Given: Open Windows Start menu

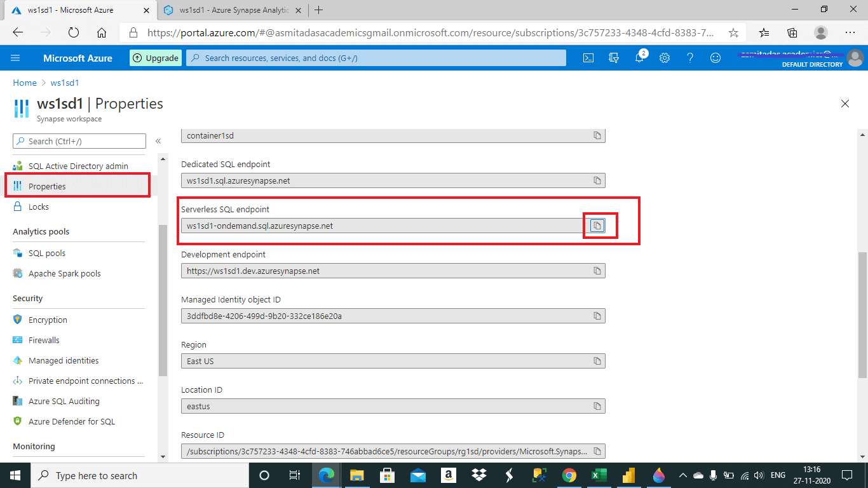Looking at the screenshot, I should point(15,475).
